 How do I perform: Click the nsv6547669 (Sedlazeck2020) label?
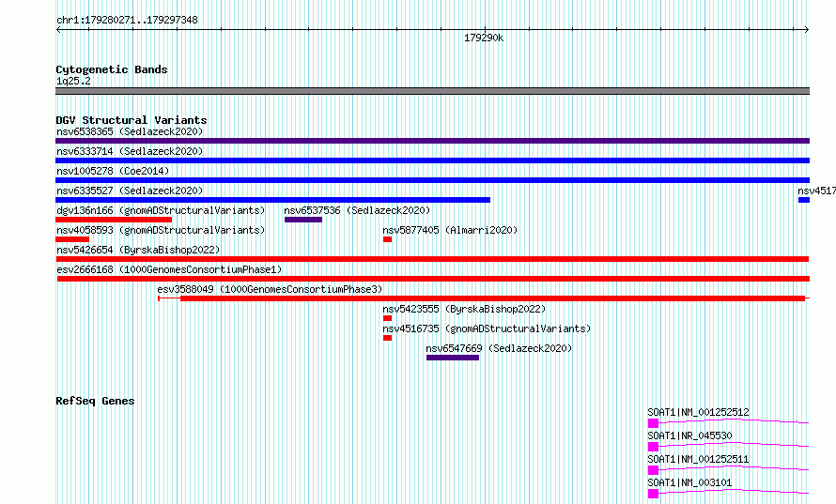click(499, 348)
